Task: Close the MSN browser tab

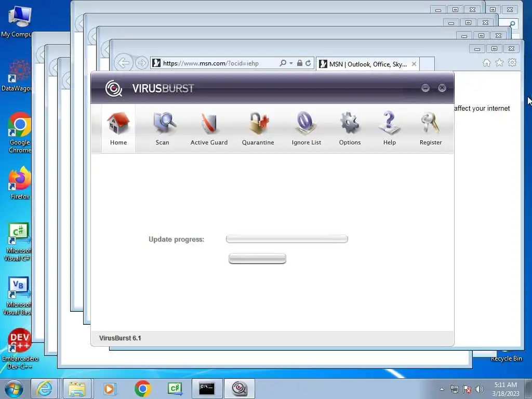Action: tap(414, 64)
